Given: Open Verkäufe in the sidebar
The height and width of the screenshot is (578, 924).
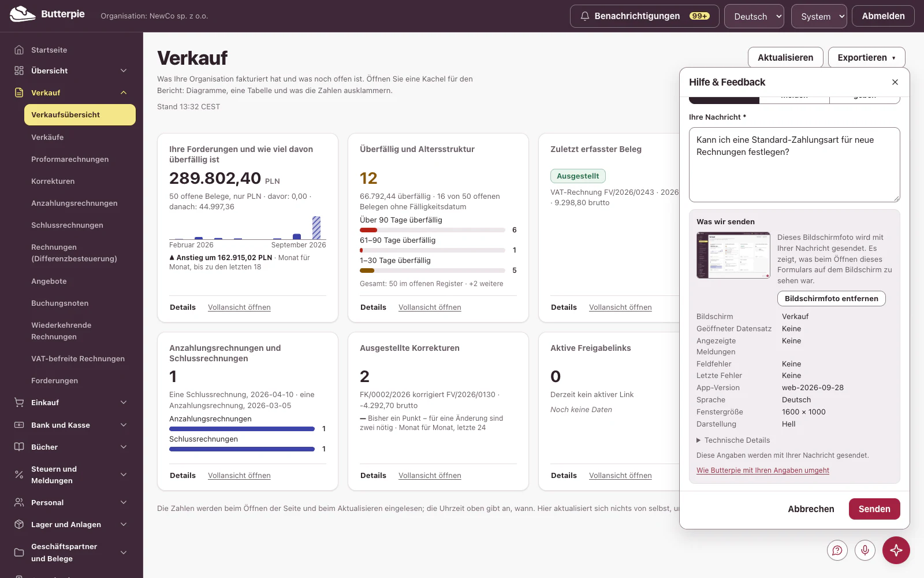Looking at the screenshot, I should click(80, 137).
